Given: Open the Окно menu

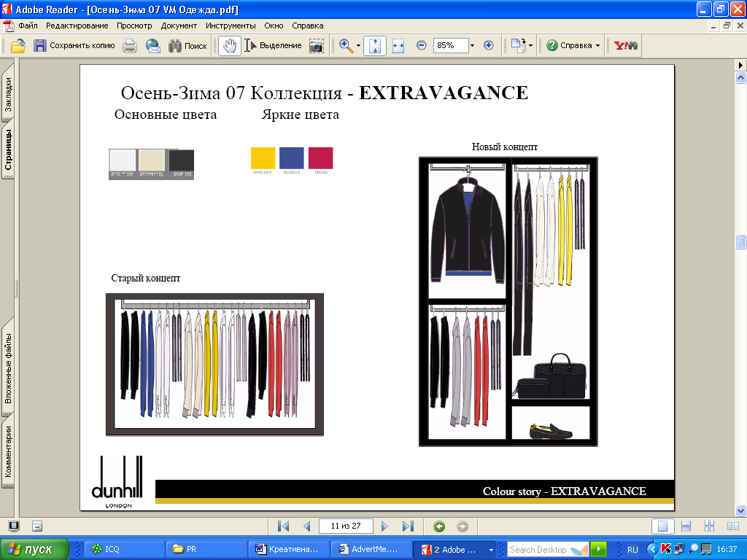Looking at the screenshot, I should [274, 26].
